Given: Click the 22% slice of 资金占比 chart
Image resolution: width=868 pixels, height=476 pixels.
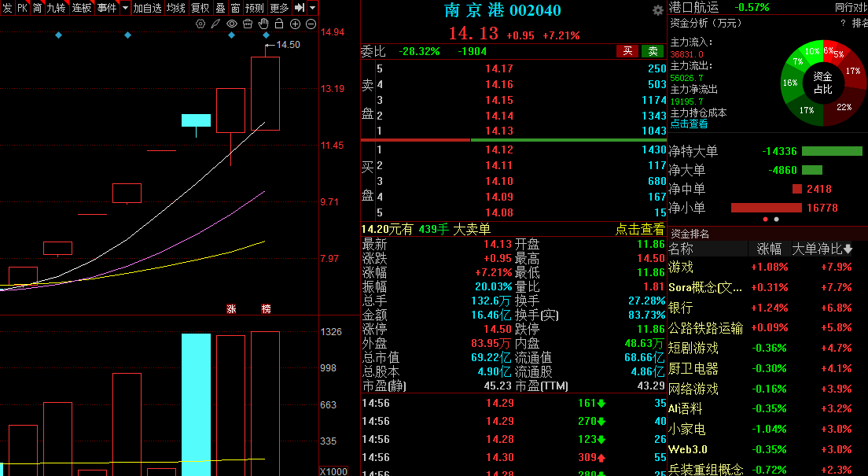Looking at the screenshot, I should click(844, 106).
